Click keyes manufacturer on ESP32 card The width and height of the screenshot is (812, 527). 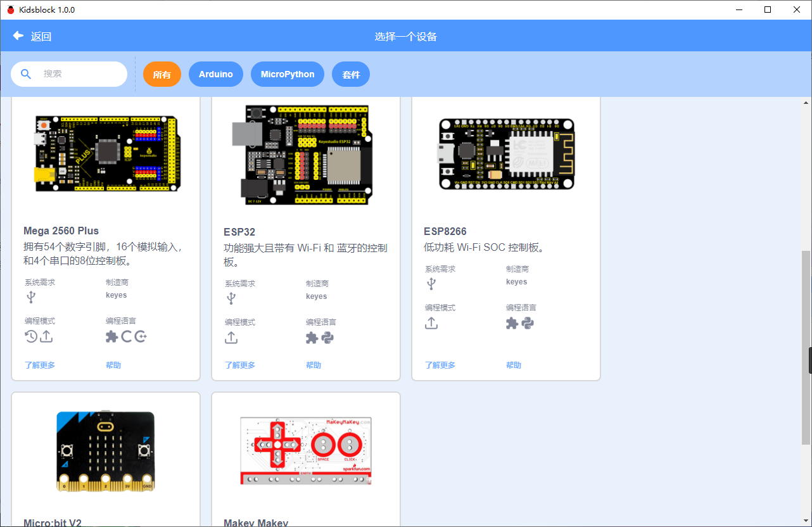click(317, 296)
